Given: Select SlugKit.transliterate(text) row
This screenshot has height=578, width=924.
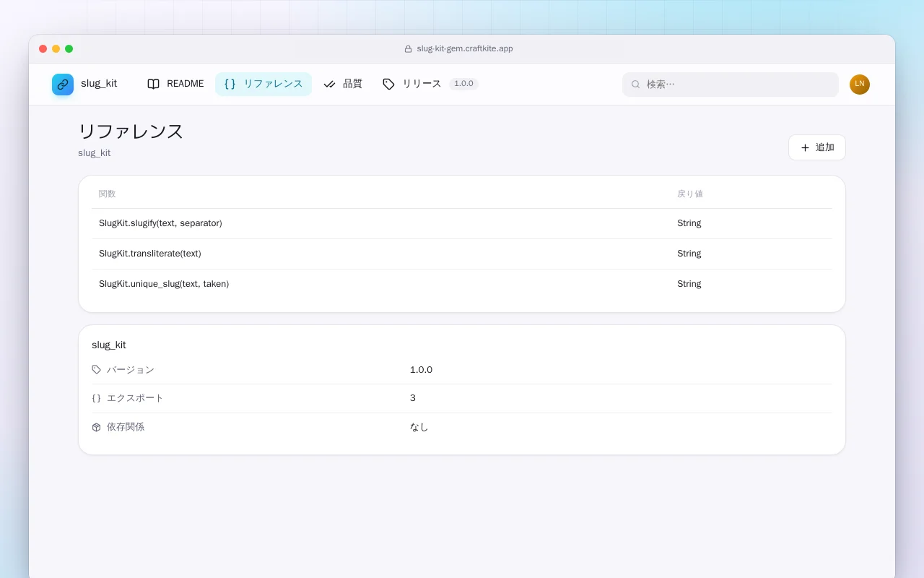Looking at the screenshot, I should coord(462,254).
